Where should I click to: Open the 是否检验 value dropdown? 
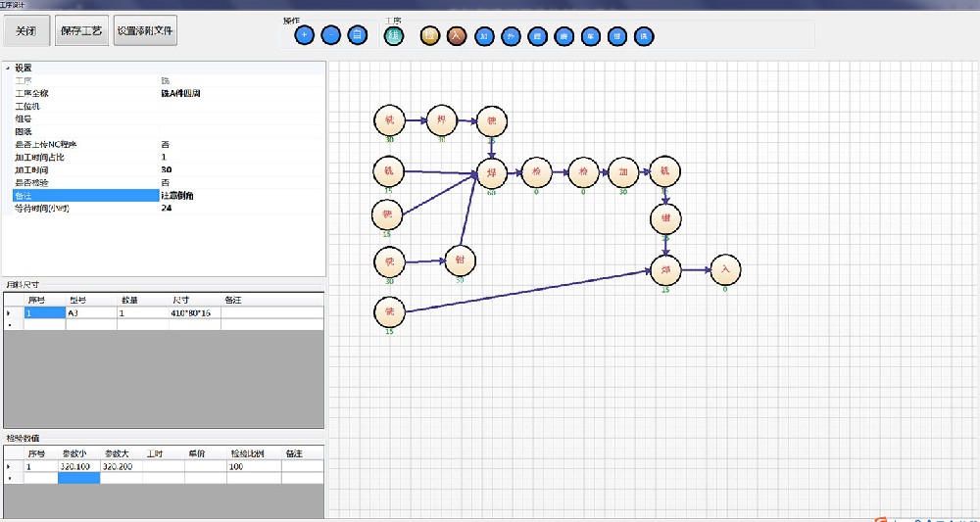point(240,182)
